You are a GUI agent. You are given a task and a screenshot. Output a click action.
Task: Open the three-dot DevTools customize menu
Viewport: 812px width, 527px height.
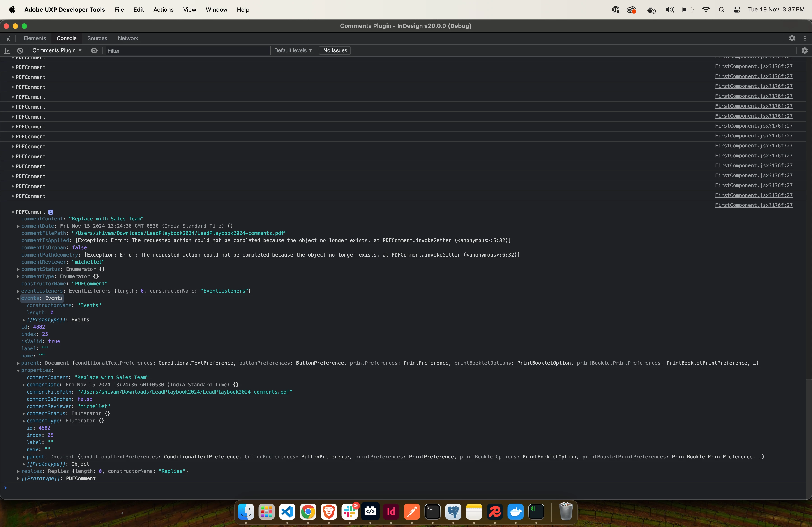(805, 39)
